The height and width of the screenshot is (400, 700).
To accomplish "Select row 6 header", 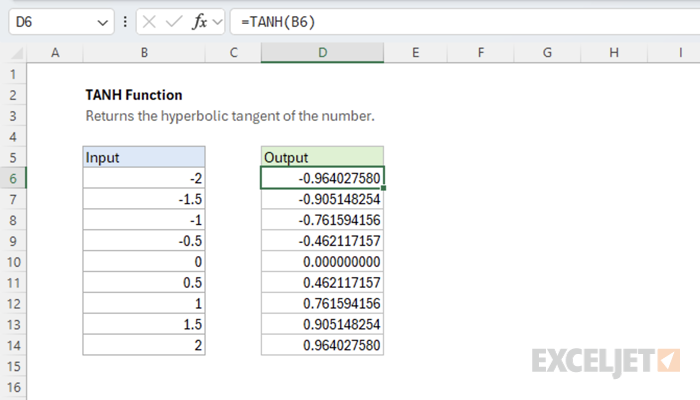I will click(13, 179).
